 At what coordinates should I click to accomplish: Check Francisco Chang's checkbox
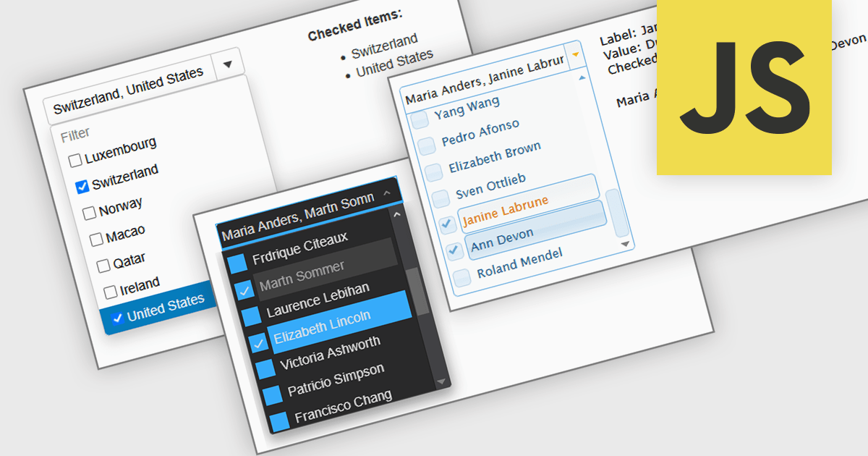click(x=281, y=418)
